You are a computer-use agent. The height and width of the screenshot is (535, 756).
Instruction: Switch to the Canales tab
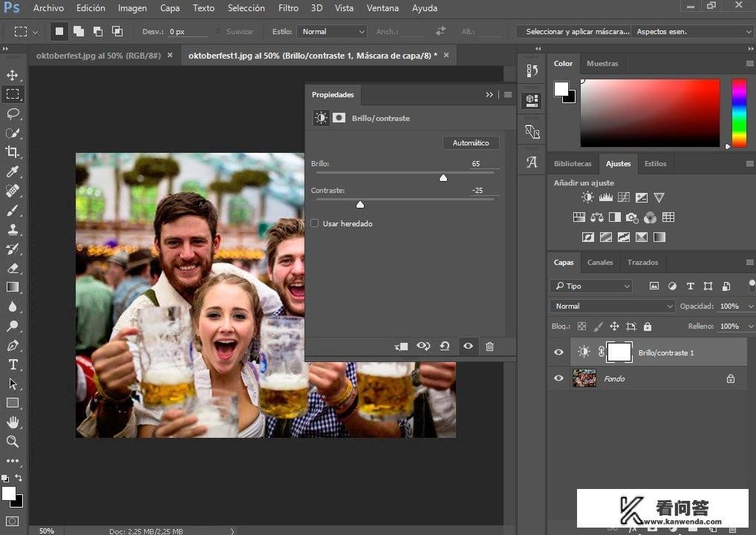[x=600, y=262]
